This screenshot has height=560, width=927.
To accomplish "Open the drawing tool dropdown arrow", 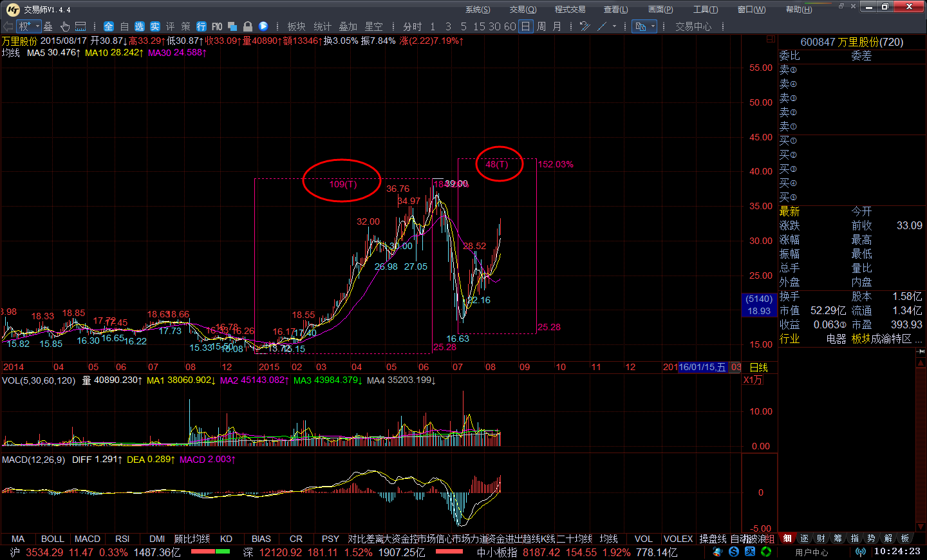I will coord(615,26).
